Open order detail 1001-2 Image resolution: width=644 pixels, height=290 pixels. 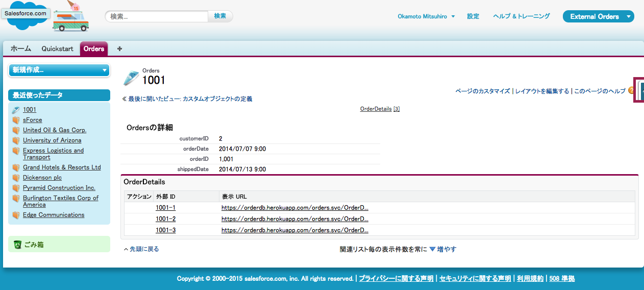coord(165,219)
